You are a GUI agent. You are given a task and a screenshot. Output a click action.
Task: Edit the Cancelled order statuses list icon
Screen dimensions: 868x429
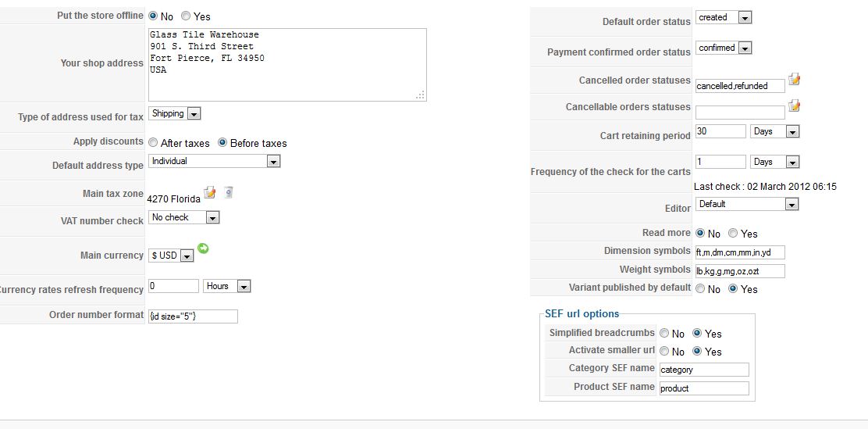coord(795,80)
